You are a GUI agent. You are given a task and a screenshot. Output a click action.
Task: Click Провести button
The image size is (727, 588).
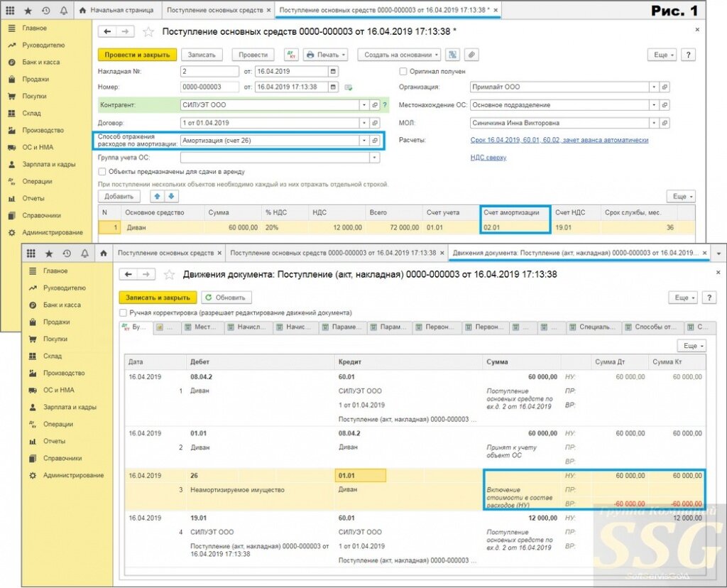253,55
